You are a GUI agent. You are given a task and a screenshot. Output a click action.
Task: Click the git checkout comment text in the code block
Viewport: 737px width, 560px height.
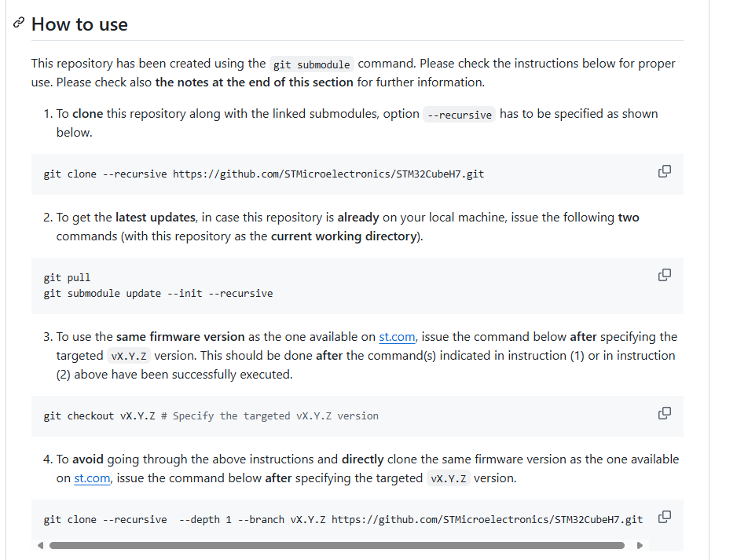coord(269,416)
